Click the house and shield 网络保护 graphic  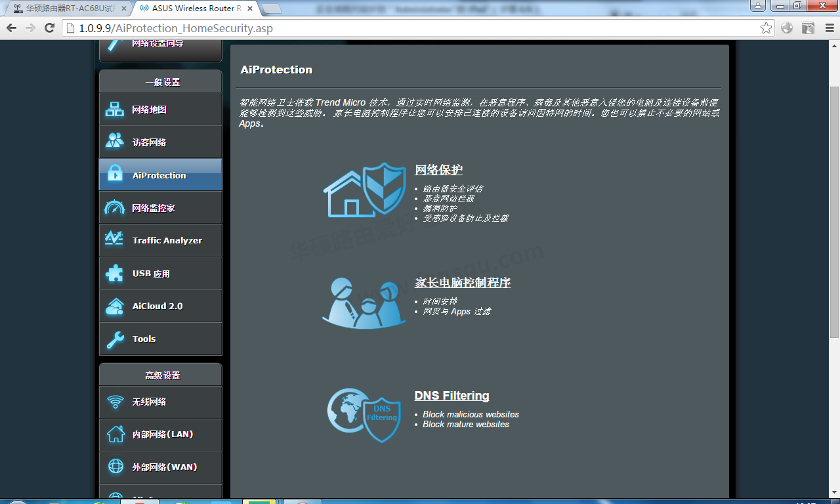(365, 190)
